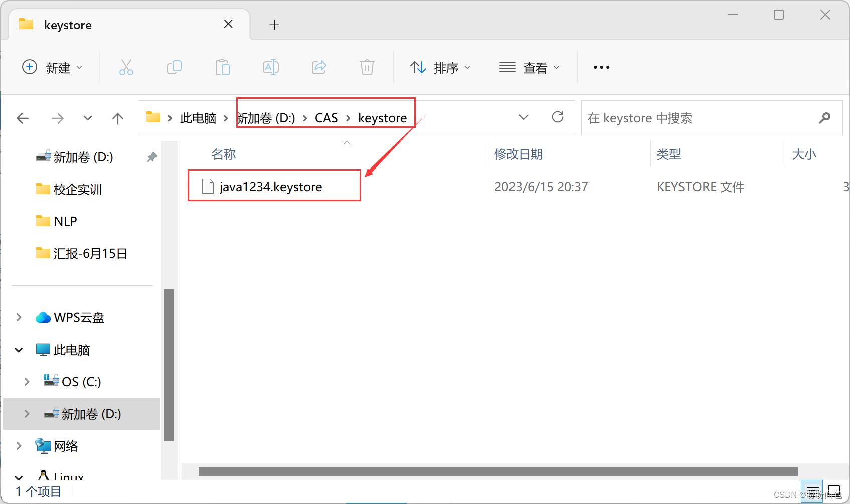Select the keystore tab
The width and height of the screenshot is (850, 504).
pos(68,25)
